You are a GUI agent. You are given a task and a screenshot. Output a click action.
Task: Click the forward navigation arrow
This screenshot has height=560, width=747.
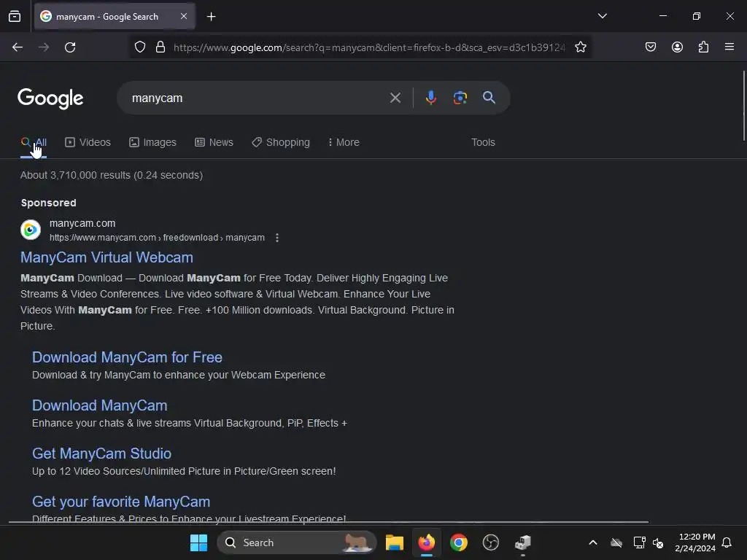(44, 47)
